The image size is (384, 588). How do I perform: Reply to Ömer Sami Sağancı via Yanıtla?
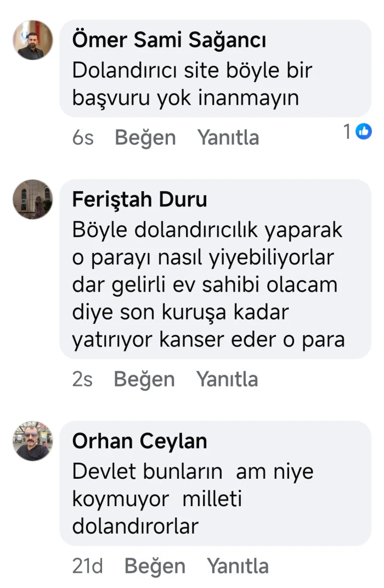tap(228, 137)
